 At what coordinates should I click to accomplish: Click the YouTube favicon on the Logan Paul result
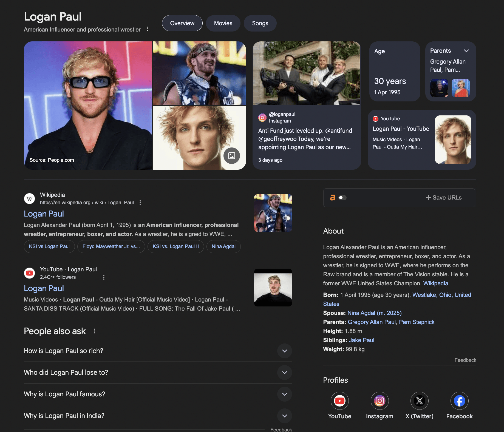[x=29, y=273]
